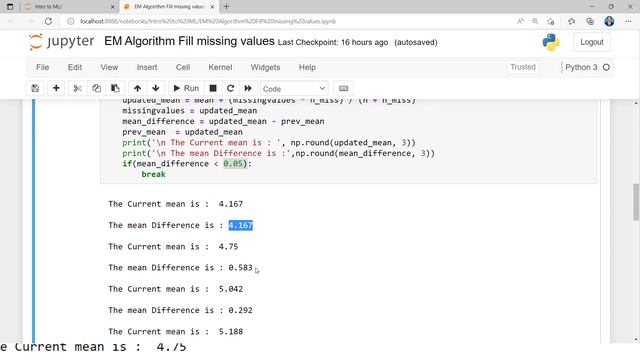Open the Kernel menu
Screen dimensions: 640x360
point(220,67)
